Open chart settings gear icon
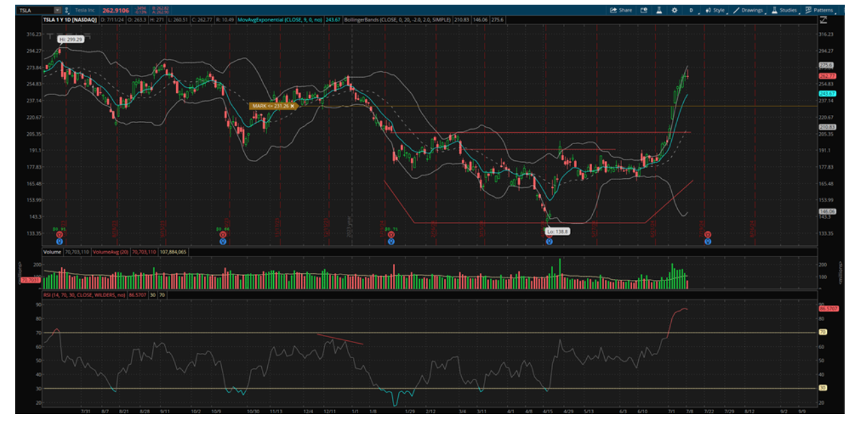868x428 pixels. pyautogui.click(x=675, y=11)
